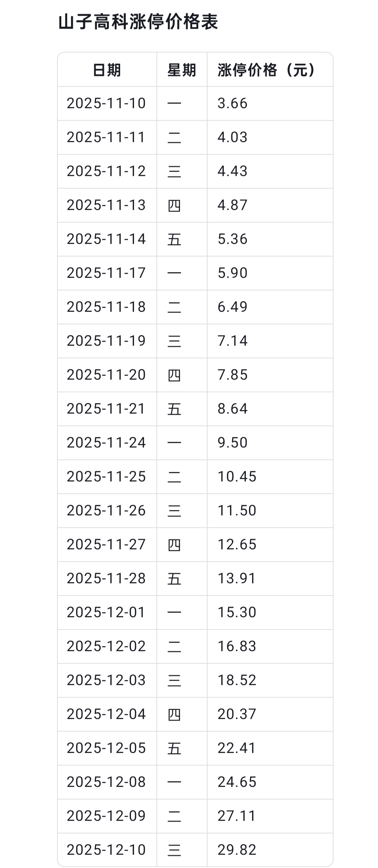Select the price 10.45 cell

[x=237, y=477]
